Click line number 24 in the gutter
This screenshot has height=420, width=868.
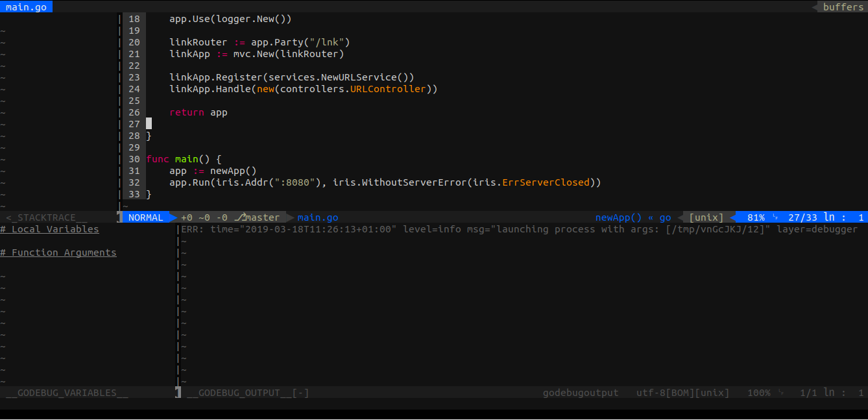click(134, 89)
